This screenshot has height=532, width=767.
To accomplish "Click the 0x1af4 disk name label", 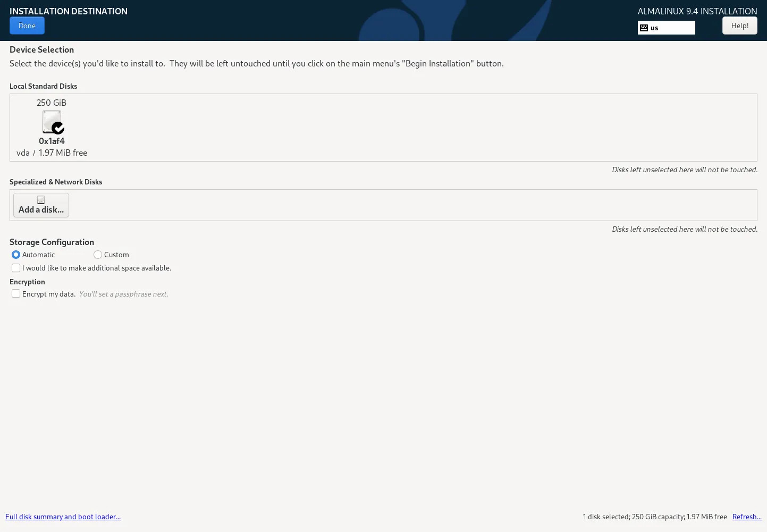I will click(x=52, y=141).
